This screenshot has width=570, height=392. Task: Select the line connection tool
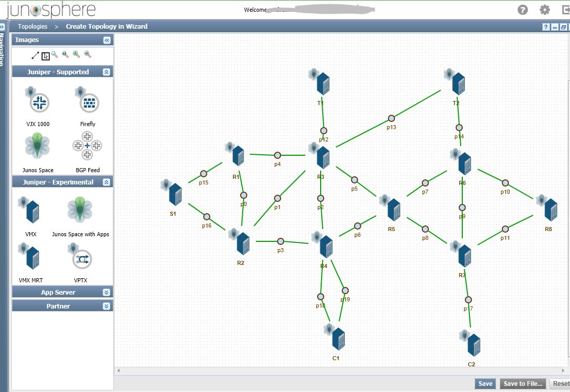coord(35,55)
